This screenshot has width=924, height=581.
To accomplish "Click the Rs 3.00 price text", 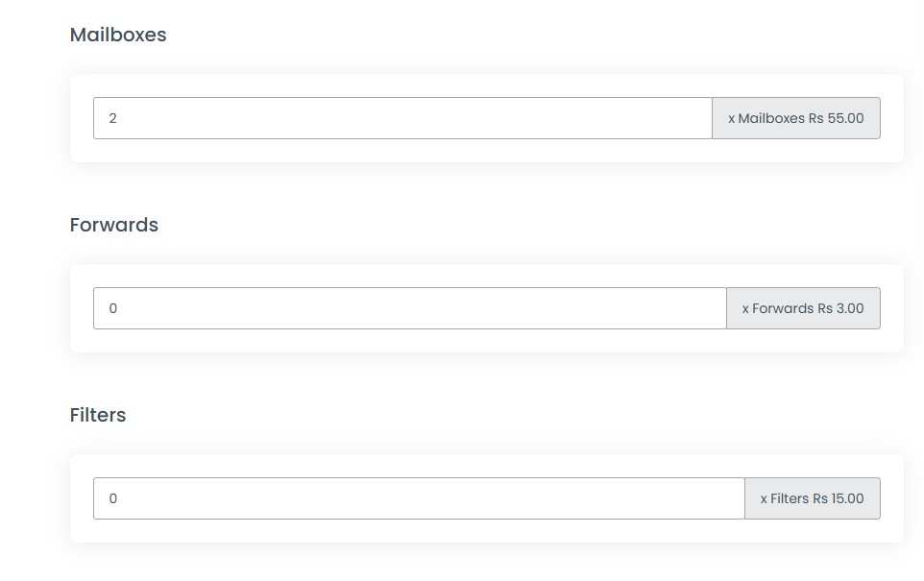I will [840, 308].
